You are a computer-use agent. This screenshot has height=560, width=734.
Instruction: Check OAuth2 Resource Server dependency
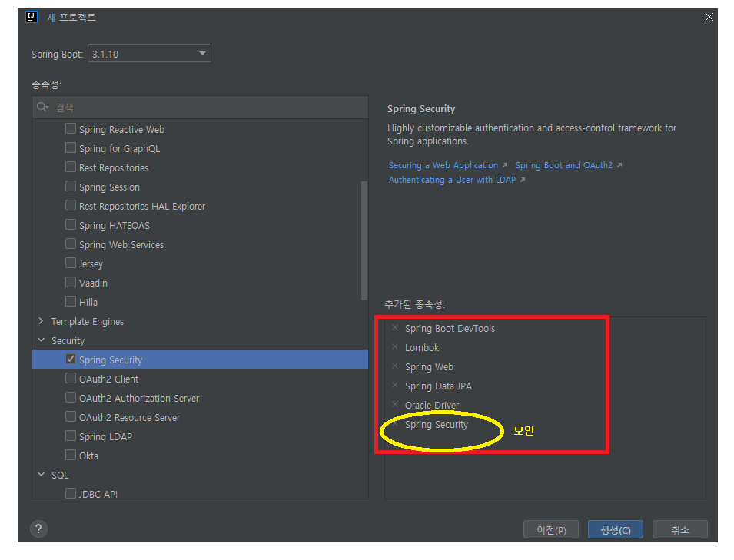pyautogui.click(x=71, y=416)
